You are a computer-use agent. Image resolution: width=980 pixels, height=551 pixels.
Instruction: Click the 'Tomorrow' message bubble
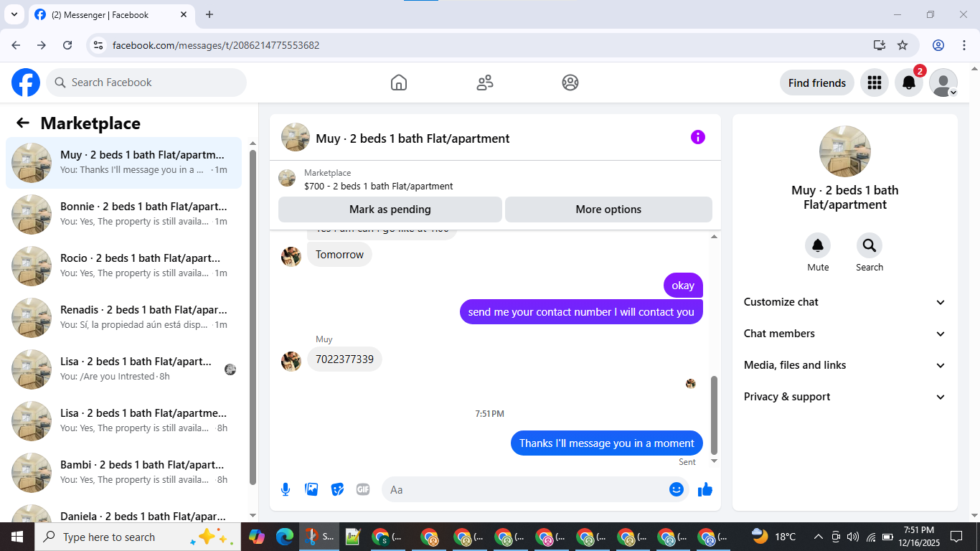click(x=339, y=255)
